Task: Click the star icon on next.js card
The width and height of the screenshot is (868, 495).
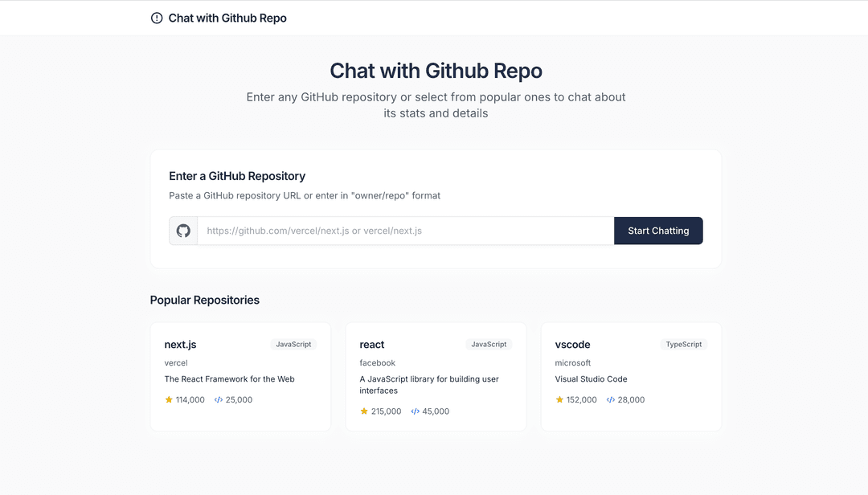Action: [169, 399]
